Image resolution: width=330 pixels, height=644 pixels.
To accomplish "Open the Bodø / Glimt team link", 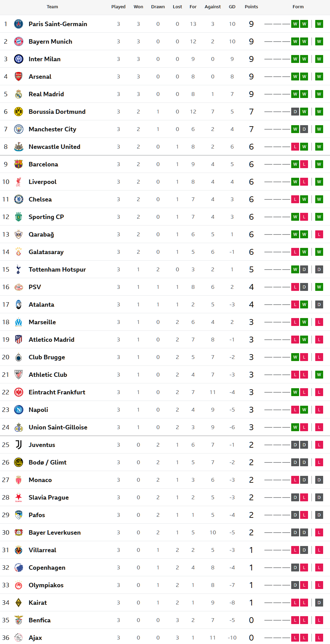I will tap(47, 462).
